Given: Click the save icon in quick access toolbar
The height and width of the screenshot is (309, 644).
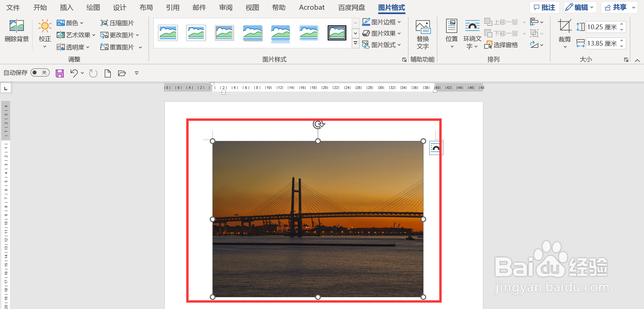Looking at the screenshot, I should [60, 73].
